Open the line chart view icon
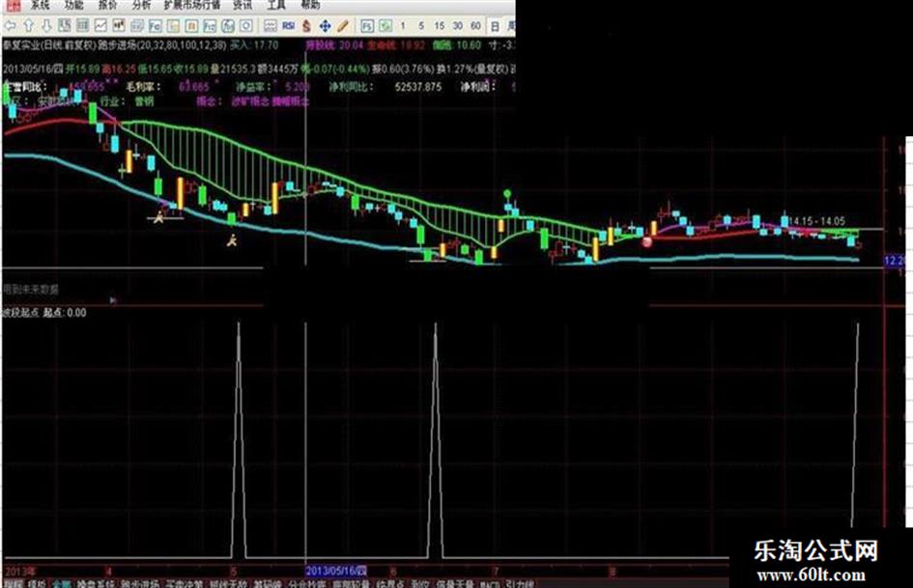 [x=100, y=26]
